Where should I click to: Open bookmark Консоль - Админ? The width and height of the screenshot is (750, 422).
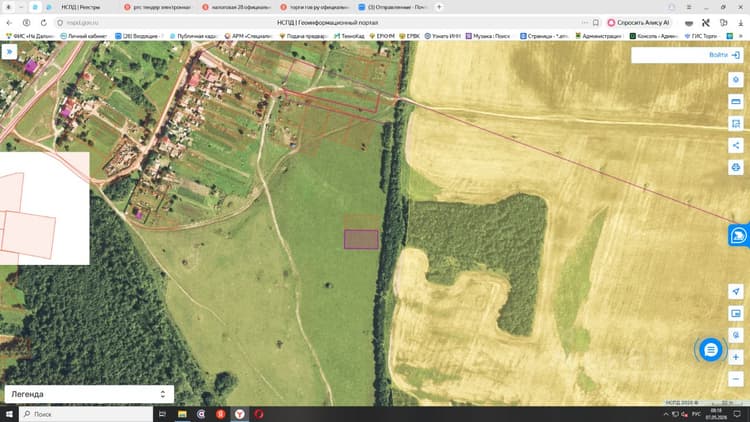pos(654,36)
